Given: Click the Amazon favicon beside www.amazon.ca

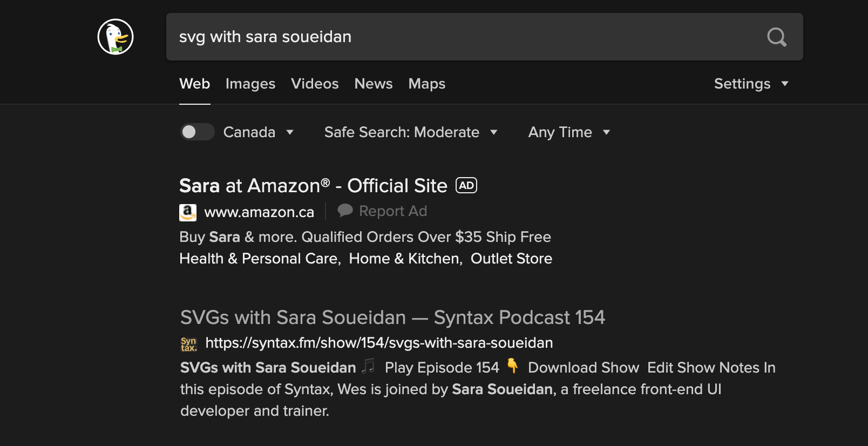Looking at the screenshot, I should coord(187,212).
